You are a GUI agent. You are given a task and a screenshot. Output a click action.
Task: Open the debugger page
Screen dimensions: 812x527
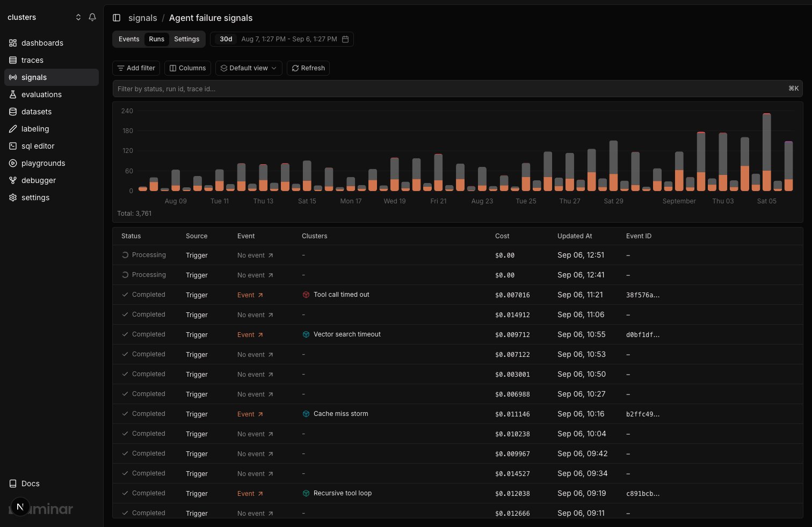click(x=52, y=180)
